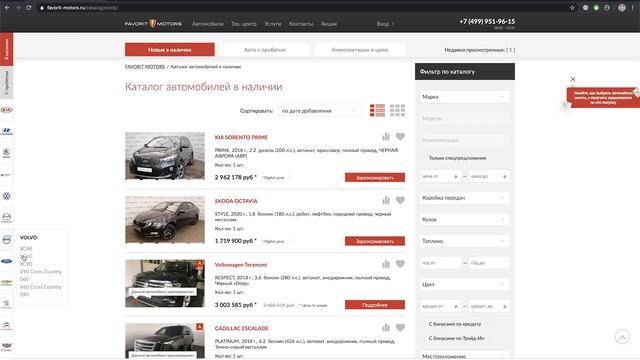Open the SKODA OCTAVIA listing title
The image size is (640, 360).
236,201
